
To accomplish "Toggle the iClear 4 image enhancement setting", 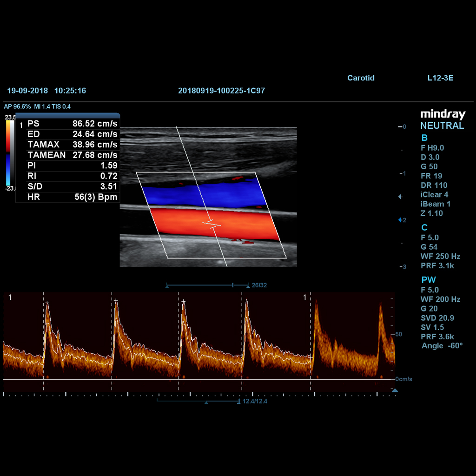I will (435, 194).
